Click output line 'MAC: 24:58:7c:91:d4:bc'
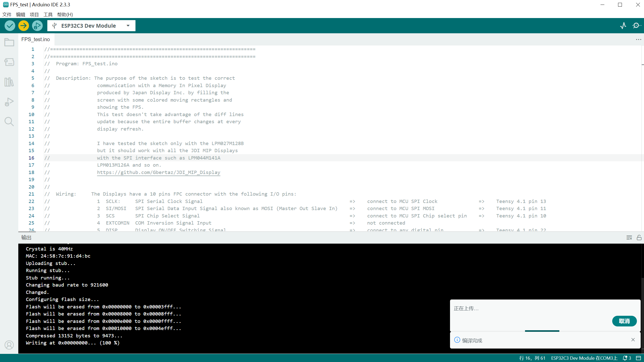Image resolution: width=644 pixels, height=362 pixels. pyautogui.click(x=58, y=256)
